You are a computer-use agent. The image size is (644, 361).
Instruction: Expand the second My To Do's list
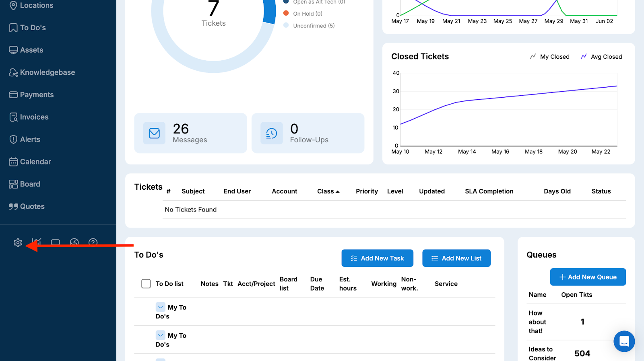tap(160, 335)
